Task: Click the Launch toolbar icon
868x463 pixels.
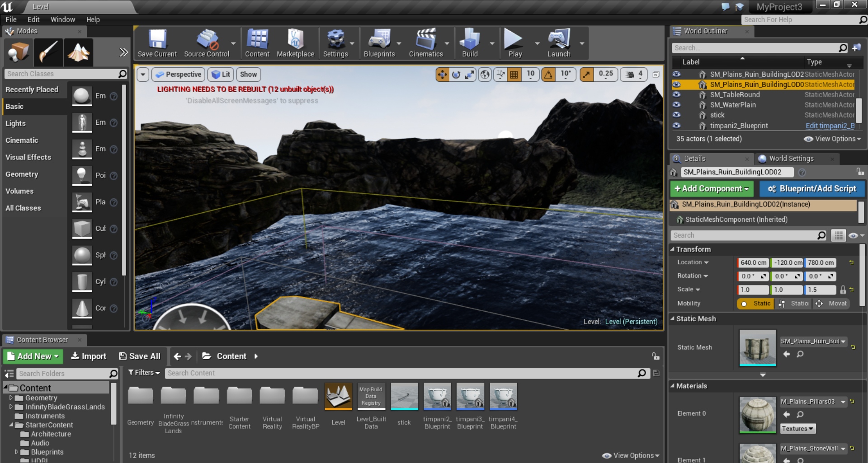Action: pos(559,43)
